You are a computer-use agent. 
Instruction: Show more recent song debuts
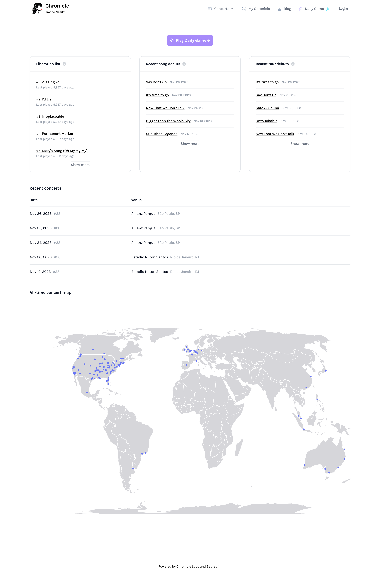click(x=190, y=144)
